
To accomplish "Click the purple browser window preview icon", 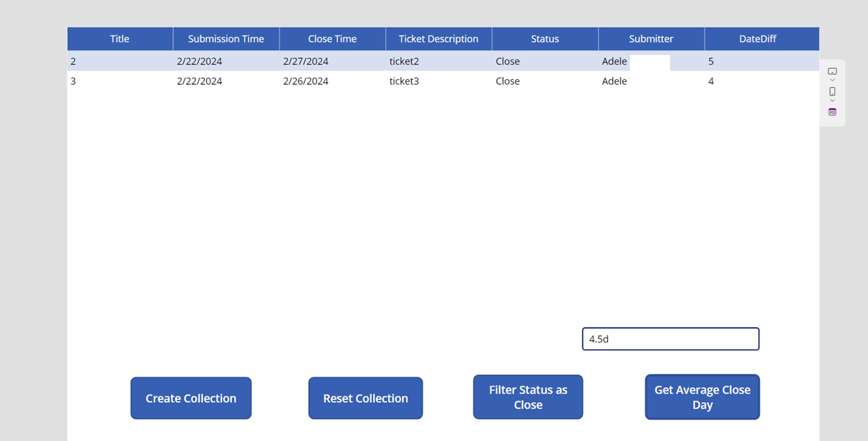I will click(x=832, y=112).
